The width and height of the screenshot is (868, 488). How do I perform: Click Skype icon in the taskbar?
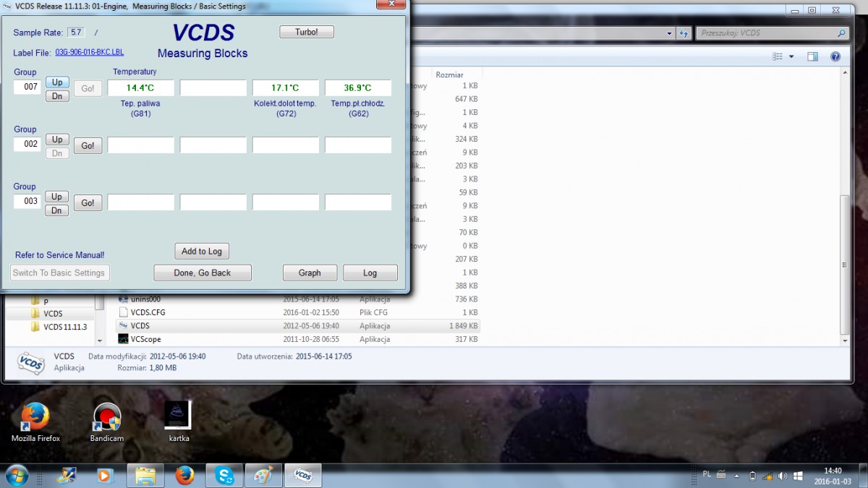(x=224, y=476)
